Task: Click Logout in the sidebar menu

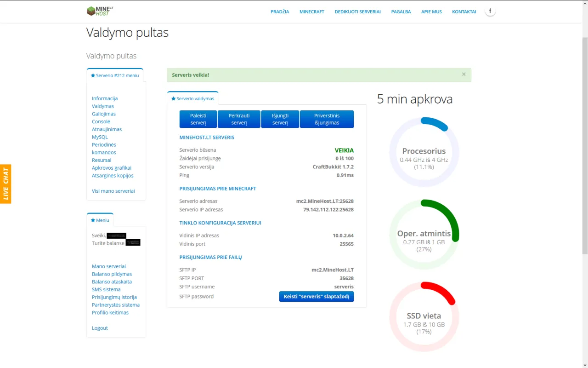Action: 100,328
